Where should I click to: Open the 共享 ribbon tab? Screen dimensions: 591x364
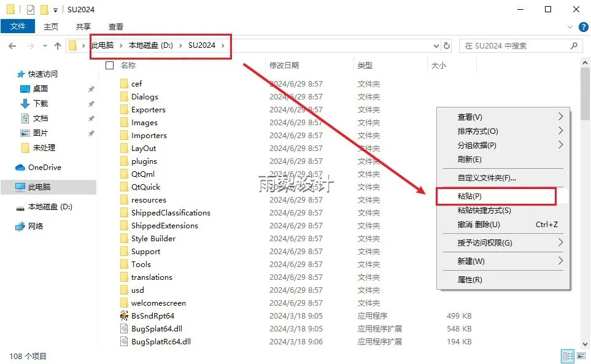[x=83, y=27]
